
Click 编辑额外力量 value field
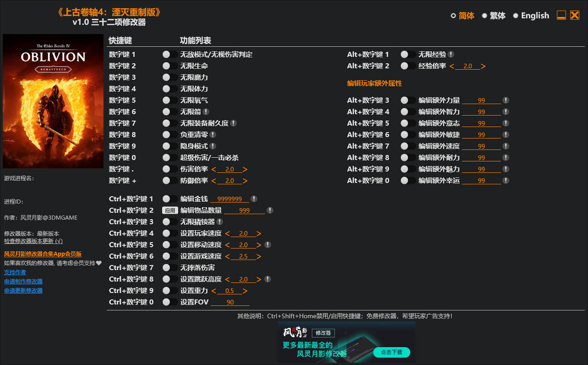[481, 100]
